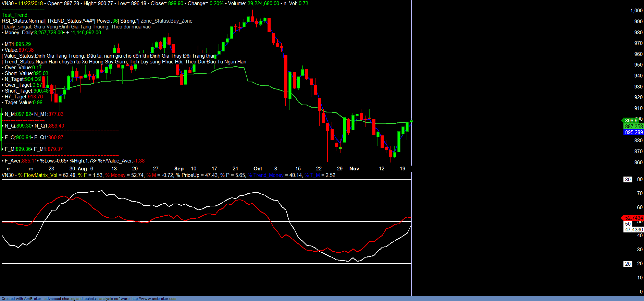644x301 pixels.
Task: Click the red 52.7434 indicator label
Action: 633,218
